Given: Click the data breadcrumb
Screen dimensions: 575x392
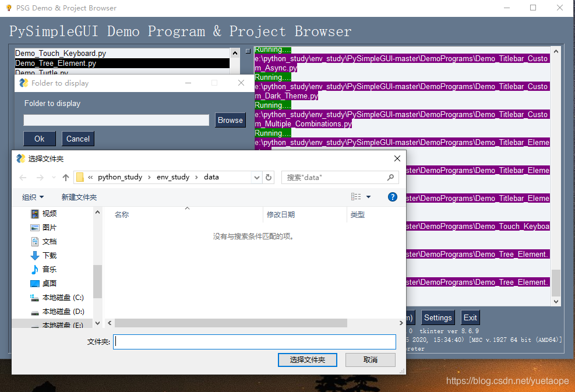Looking at the screenshot, I should [x=211, y=177].
